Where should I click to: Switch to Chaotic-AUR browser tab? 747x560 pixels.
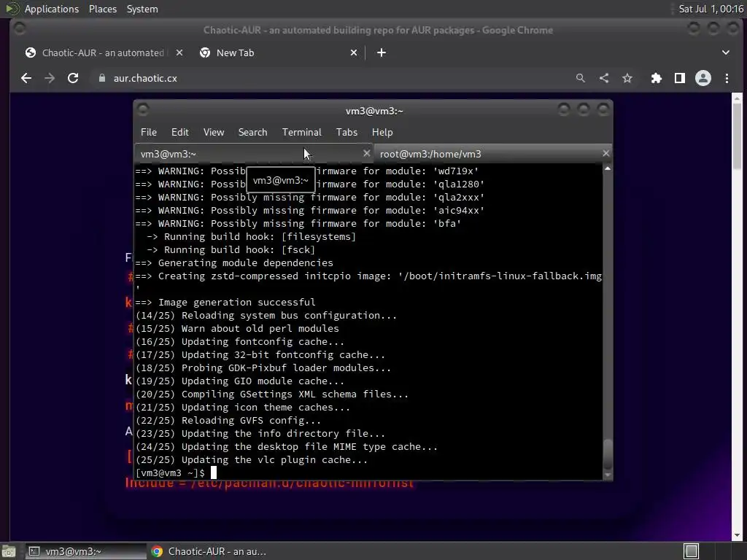pyautogui.click(x=102, y=52)
